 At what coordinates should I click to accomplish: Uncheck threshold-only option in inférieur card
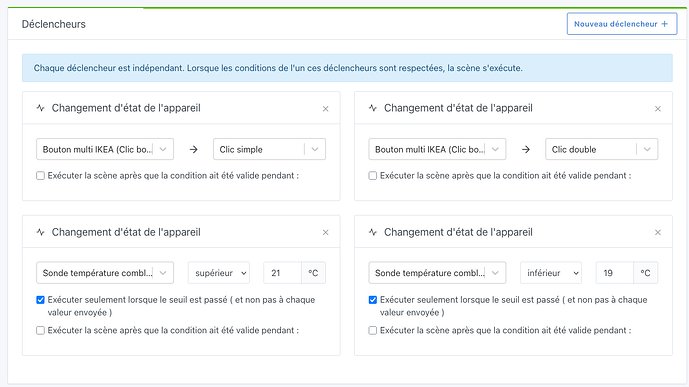pos(373,300)
